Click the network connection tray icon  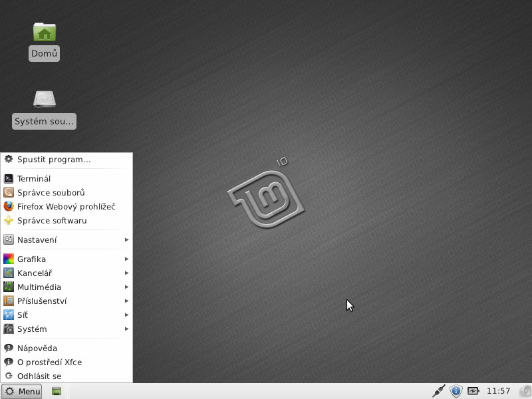point(439,391)
